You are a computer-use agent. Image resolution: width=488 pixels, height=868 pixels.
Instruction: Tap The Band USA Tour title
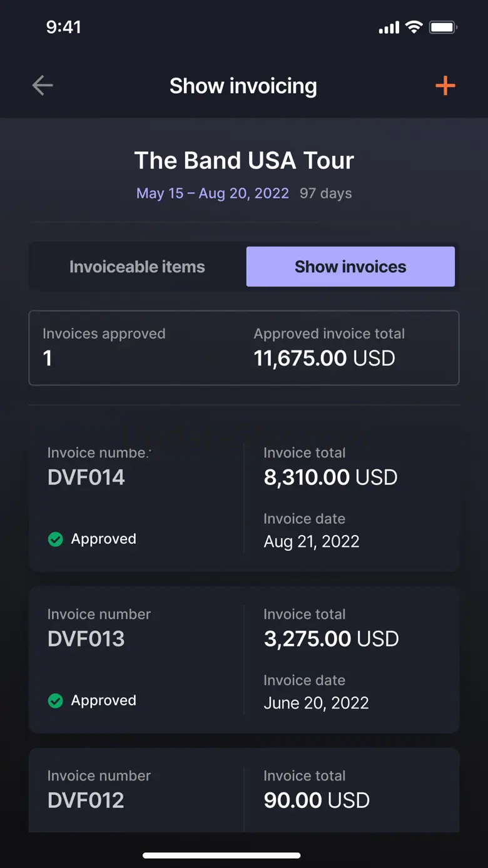[x=244, y=161]
